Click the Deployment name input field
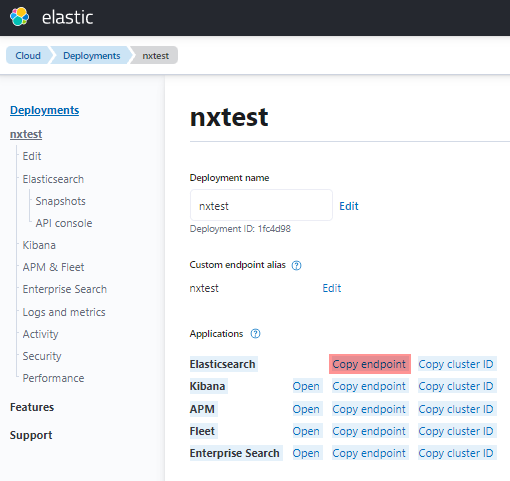This screenshot has height=481, width=510. (x=261, y=205)
